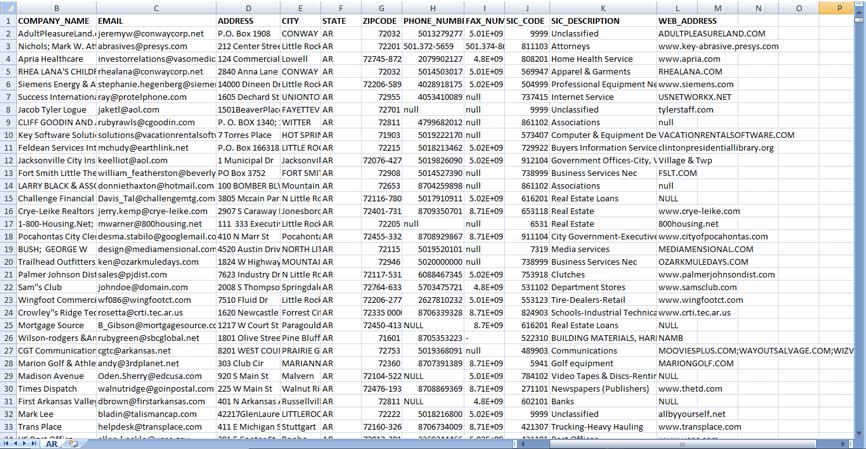This screenshot has height=449, width=866.
Task: Select the jaketl@aol.com email cell
Action: point(156,110)
